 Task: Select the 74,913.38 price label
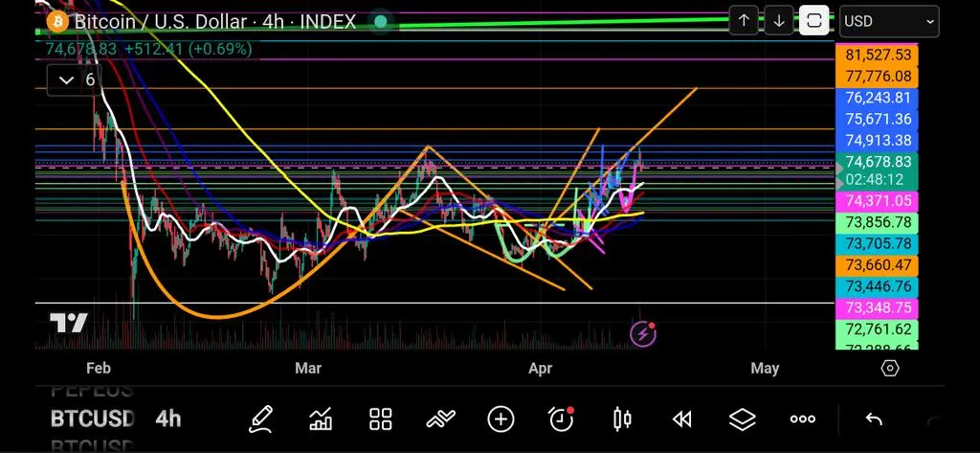878,140
